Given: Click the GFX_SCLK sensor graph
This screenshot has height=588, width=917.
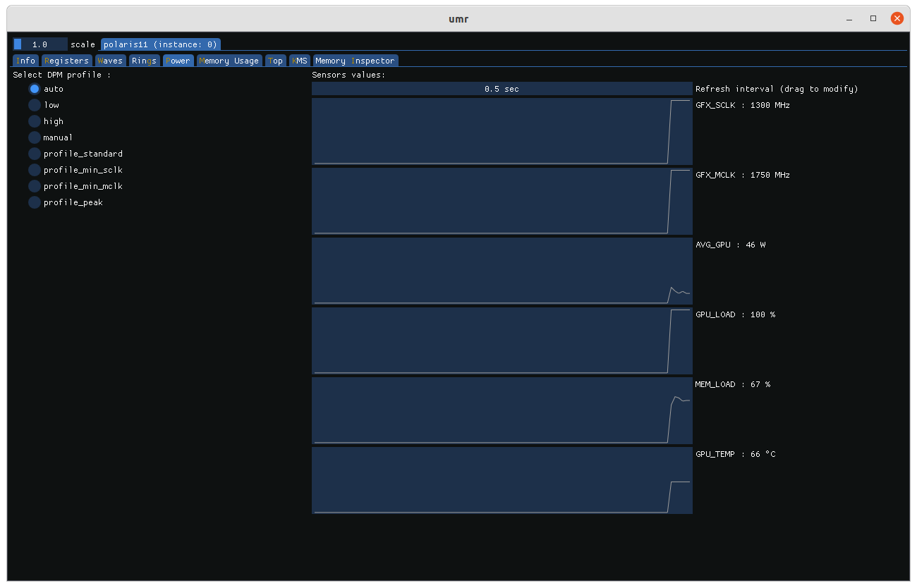Looking at the screenshot, I should pos(502,132).
